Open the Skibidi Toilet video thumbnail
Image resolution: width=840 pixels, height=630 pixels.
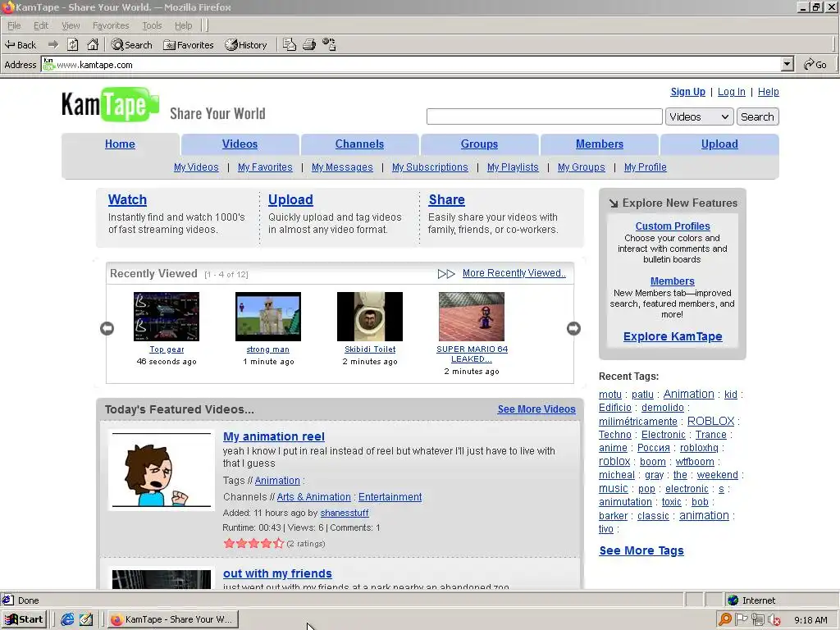tap(370, 317)
